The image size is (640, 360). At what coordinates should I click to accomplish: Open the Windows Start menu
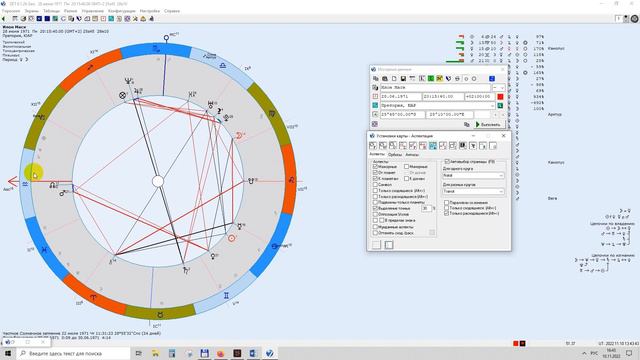8,353
